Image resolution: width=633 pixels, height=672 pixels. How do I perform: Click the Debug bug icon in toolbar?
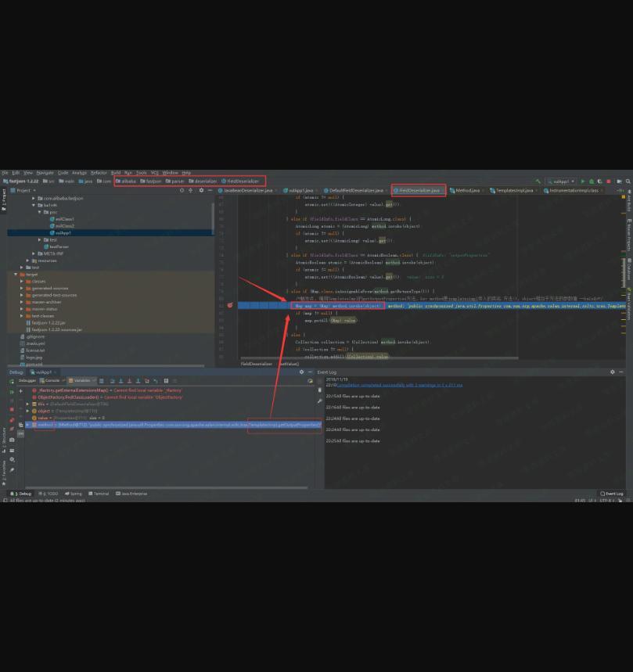(x=592, y=181)
